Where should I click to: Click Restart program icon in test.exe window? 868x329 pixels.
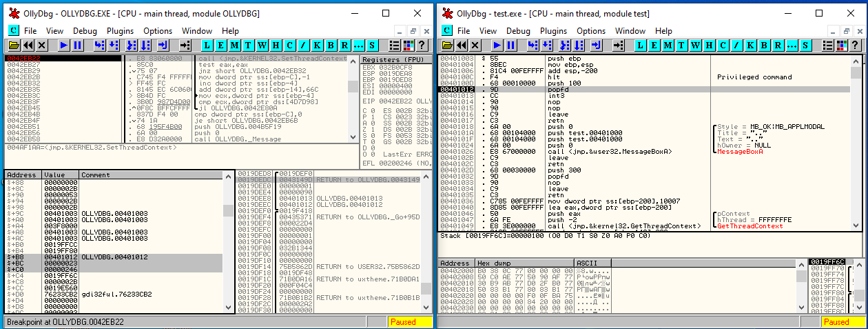pos(462,45)
